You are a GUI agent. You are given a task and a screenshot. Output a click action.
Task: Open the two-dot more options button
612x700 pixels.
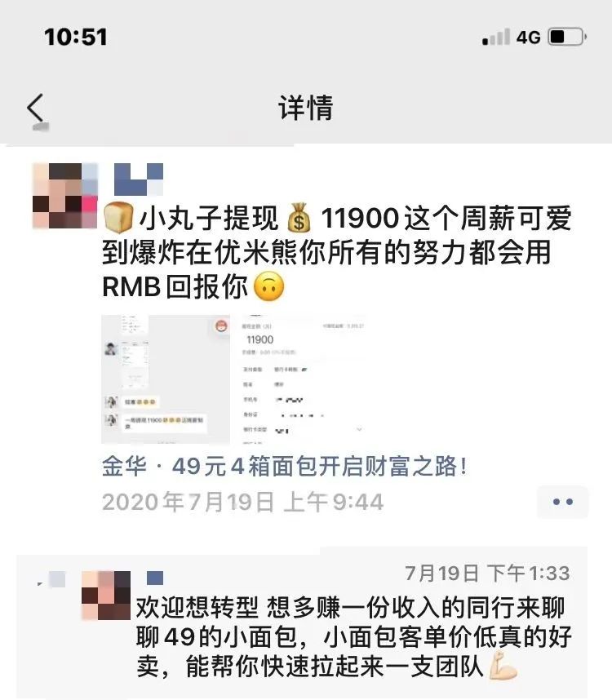pos(562,502)
